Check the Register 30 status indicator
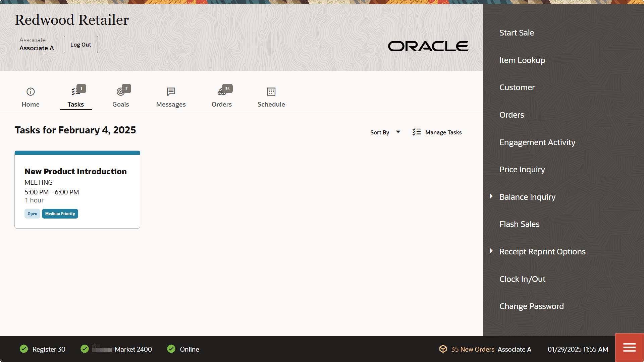The width and height of the screenshot is (644, 362). pos(23,349)
